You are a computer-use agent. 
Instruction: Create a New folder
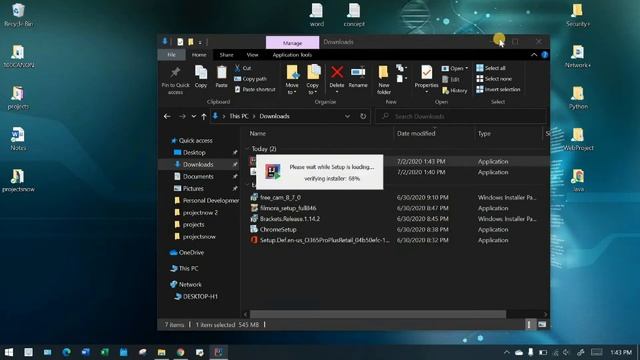pos(384,80)
